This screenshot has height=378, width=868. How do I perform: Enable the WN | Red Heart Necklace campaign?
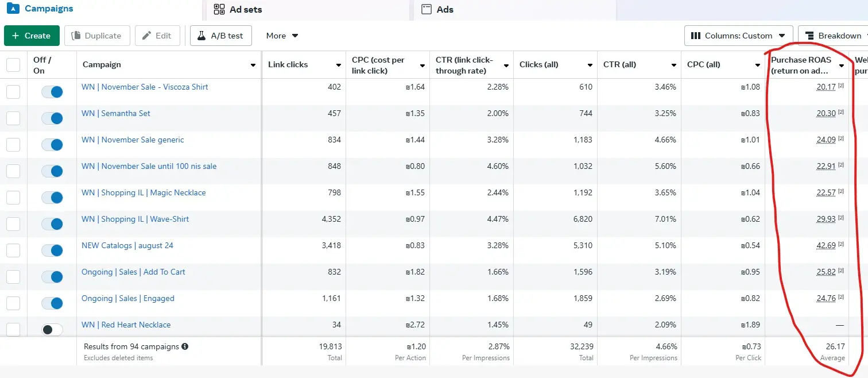tap(52, 330)
